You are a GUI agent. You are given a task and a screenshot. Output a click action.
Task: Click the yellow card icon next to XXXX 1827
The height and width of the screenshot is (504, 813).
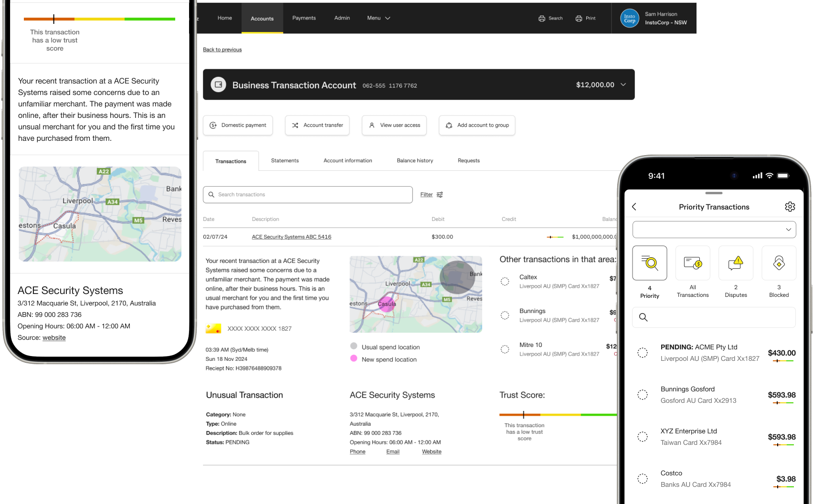213,328
